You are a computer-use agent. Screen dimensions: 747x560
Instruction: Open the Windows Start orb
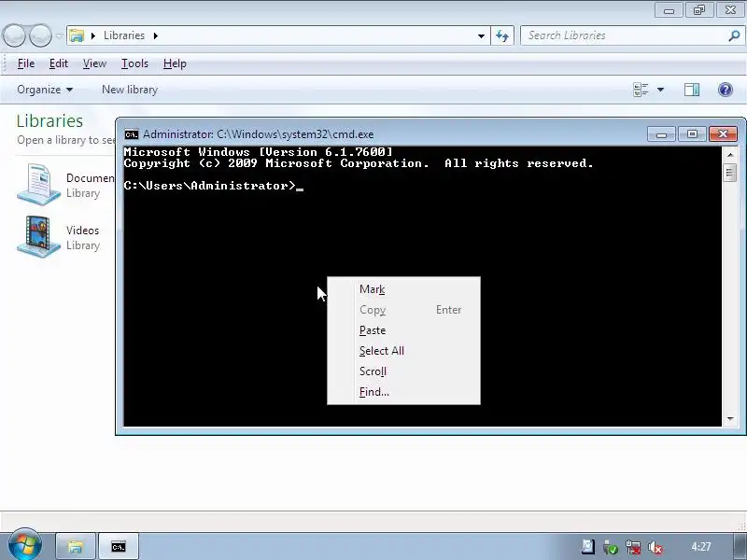25,545
